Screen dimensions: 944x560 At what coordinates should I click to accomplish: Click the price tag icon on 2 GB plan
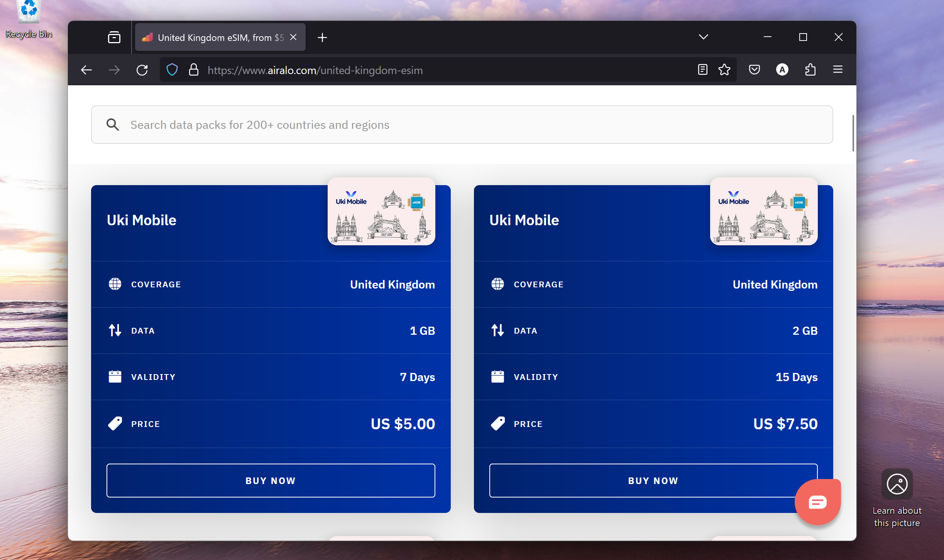point(497,423)
